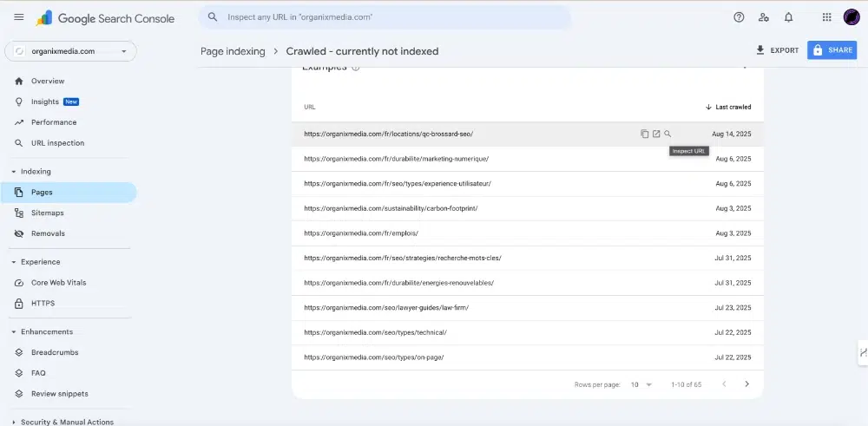Select Pages under Indexing

[x=69, y=193]
